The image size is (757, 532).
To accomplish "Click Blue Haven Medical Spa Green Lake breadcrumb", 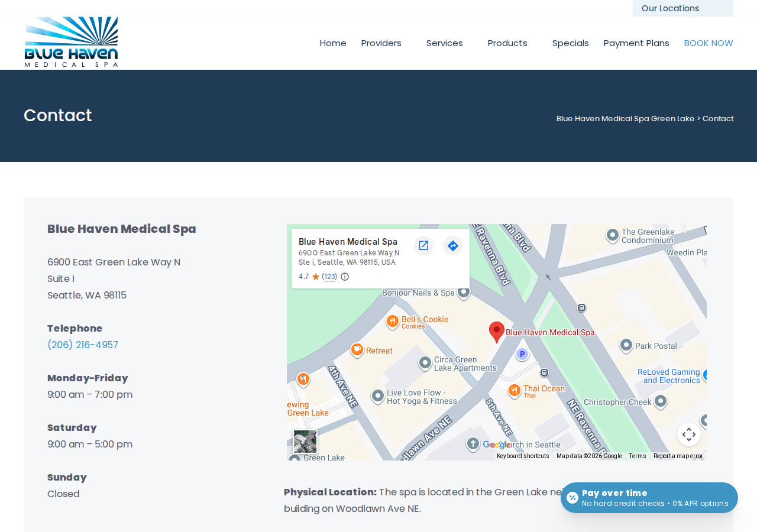I will point(626,118).
